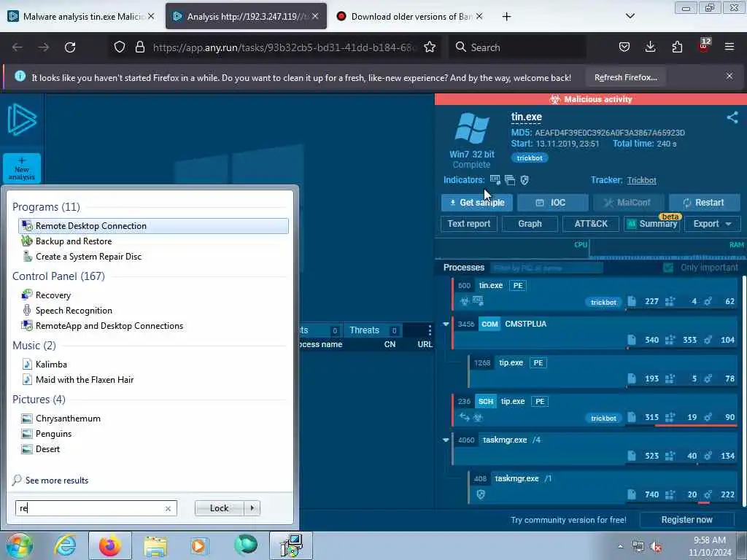Open Internet Explorer from taskbar
The image size is (747, 560).
(x=65, y=545)
